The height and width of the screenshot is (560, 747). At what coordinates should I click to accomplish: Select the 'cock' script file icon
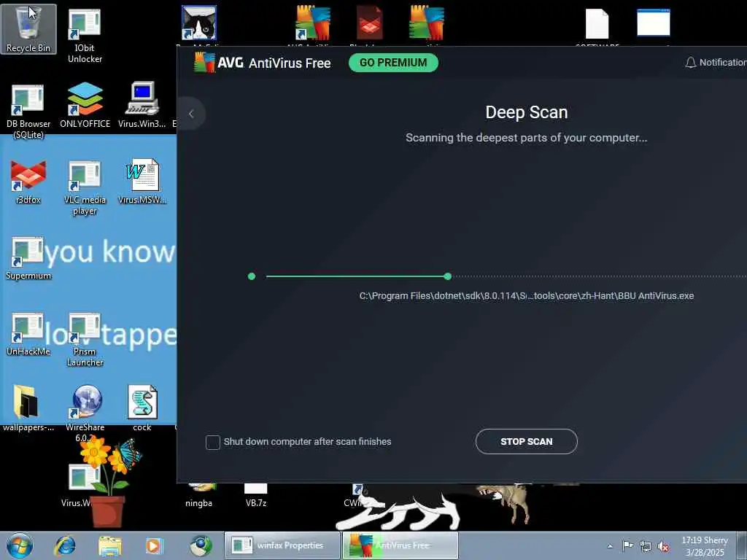pyautogui.click(x=142, y=408)
